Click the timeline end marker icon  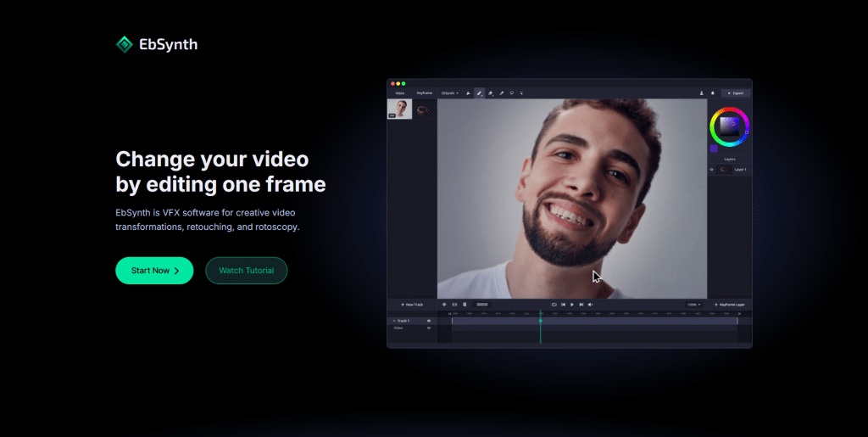[739, 313]
